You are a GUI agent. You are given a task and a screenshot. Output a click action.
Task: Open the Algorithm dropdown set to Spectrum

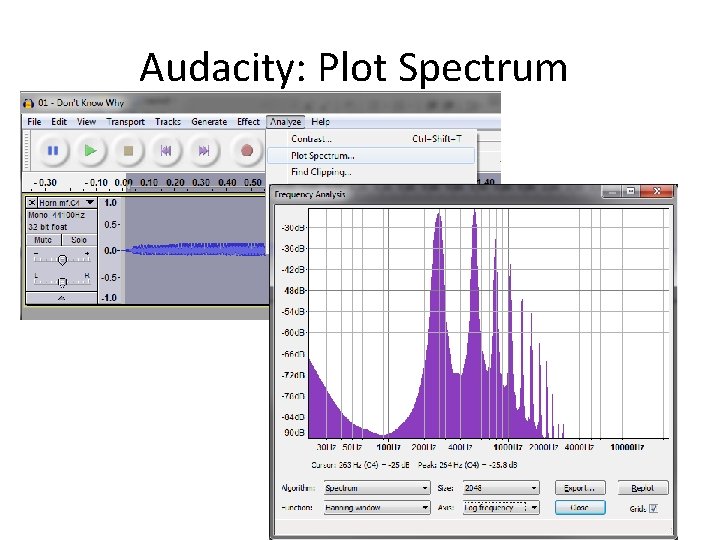click(x=377, y=488)
